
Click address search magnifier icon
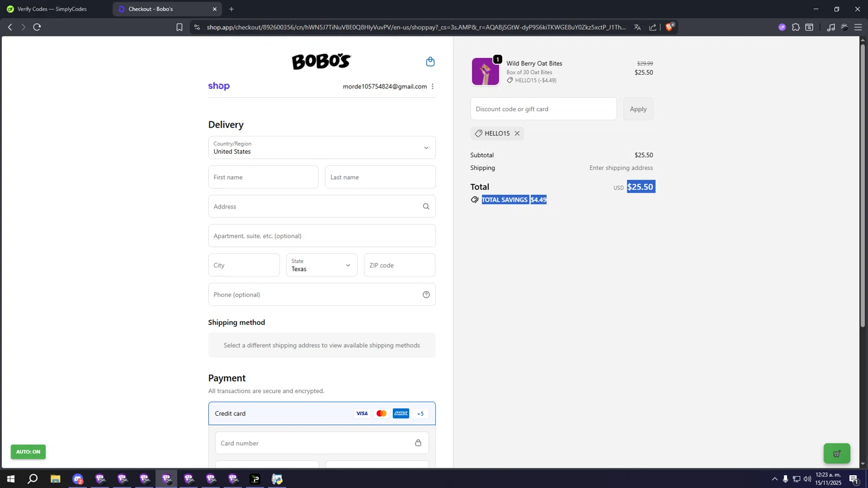click(426, 206)
